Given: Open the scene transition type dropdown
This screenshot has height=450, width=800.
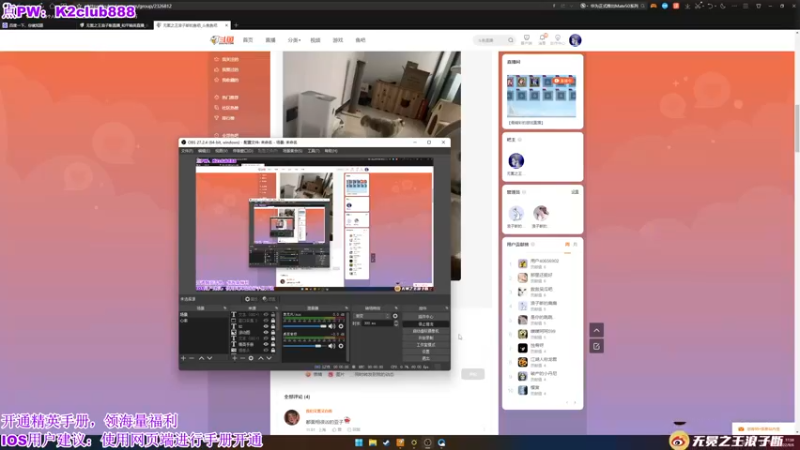Looking at the screenshot, I should coord(372,316).
